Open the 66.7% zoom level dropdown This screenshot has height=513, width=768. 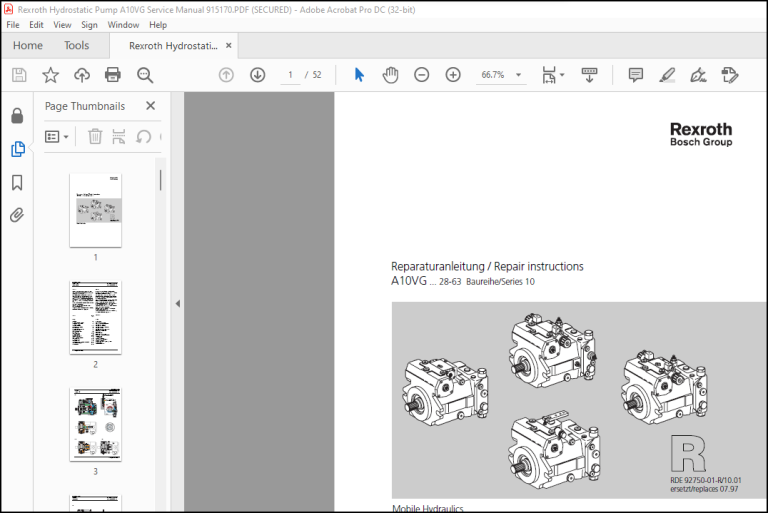click(x=518, y=75)
